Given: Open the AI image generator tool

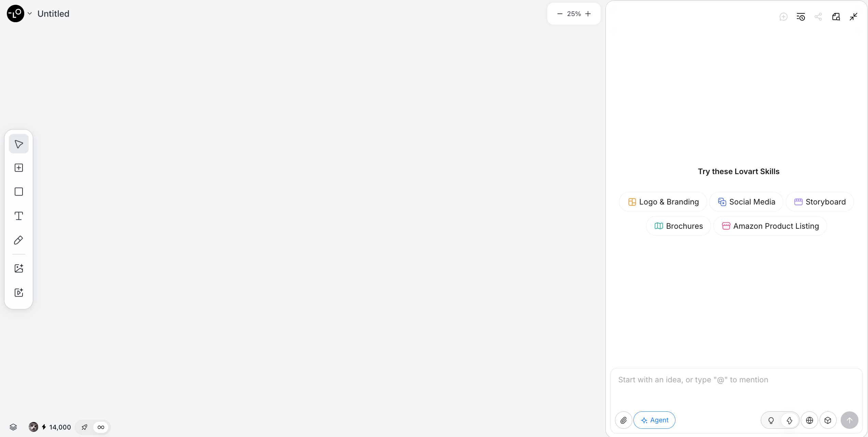Looking at the screenshot, I should click(19, 268).
